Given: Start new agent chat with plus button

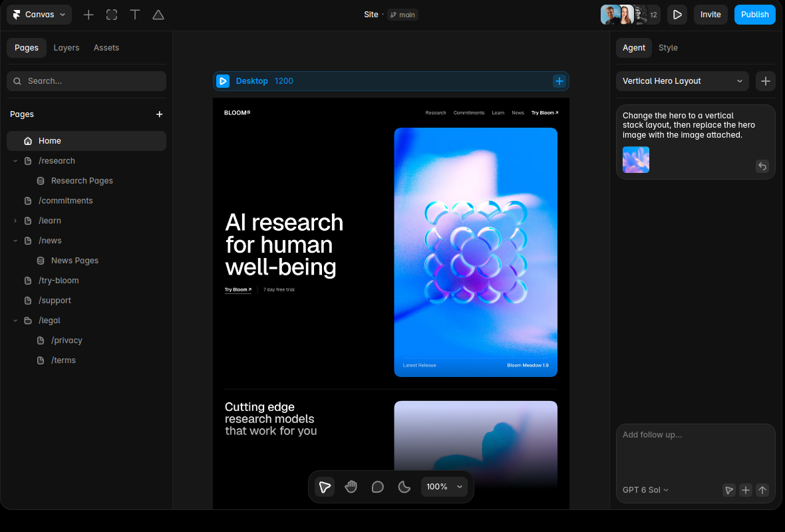Looking at the screenshot, I should tap(766, 81).
